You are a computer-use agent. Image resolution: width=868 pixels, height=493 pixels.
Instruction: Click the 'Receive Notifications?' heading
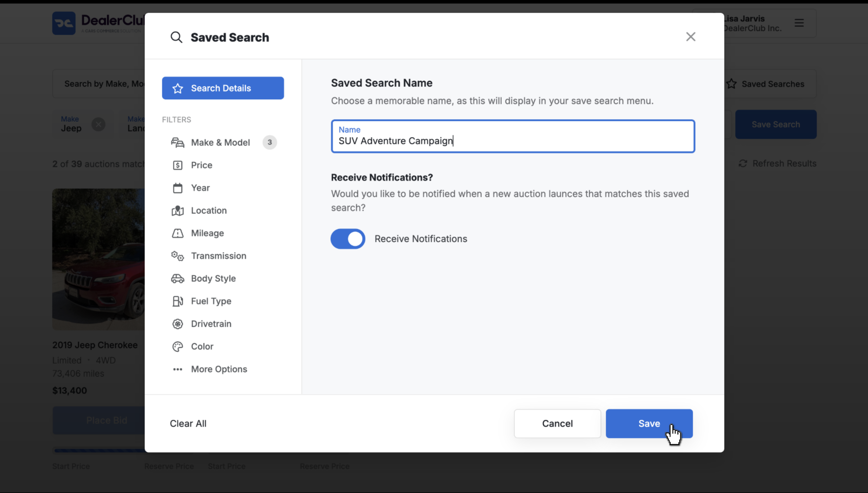coord(382,177)
